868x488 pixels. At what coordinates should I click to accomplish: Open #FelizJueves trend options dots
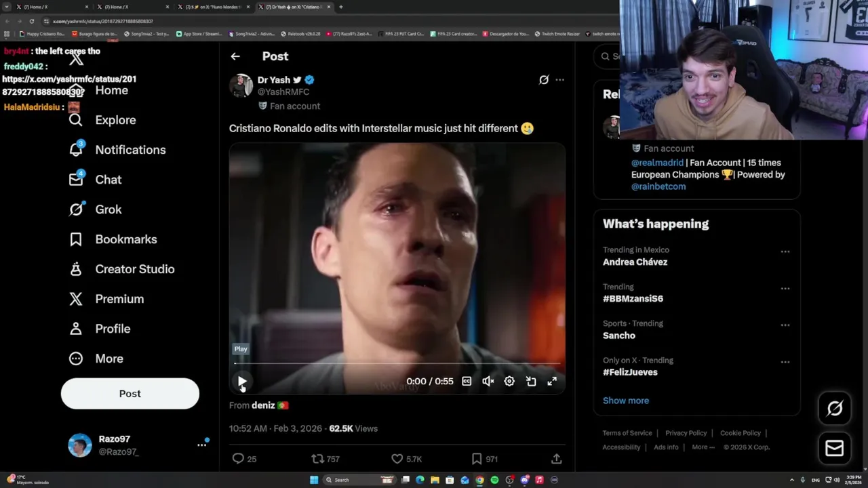pos(785,361)
